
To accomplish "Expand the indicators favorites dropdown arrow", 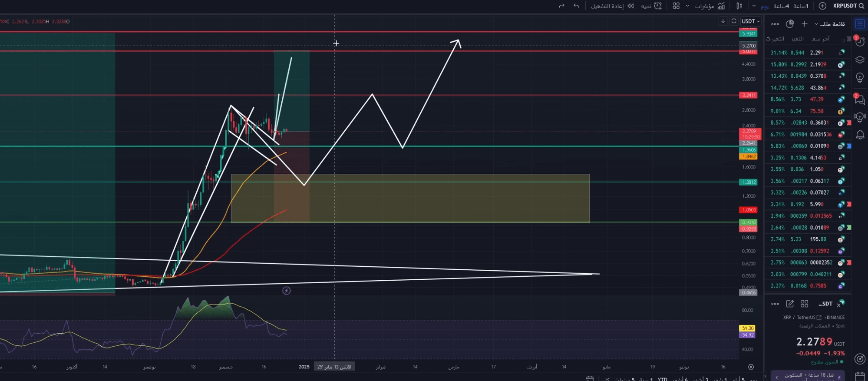I will 687,6.
